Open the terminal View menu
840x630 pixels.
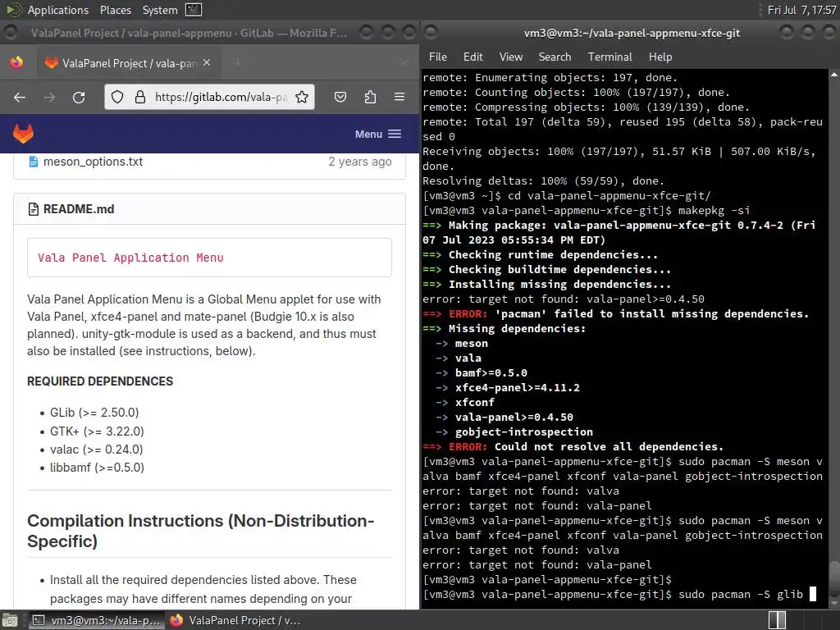(x=511, y=57)
